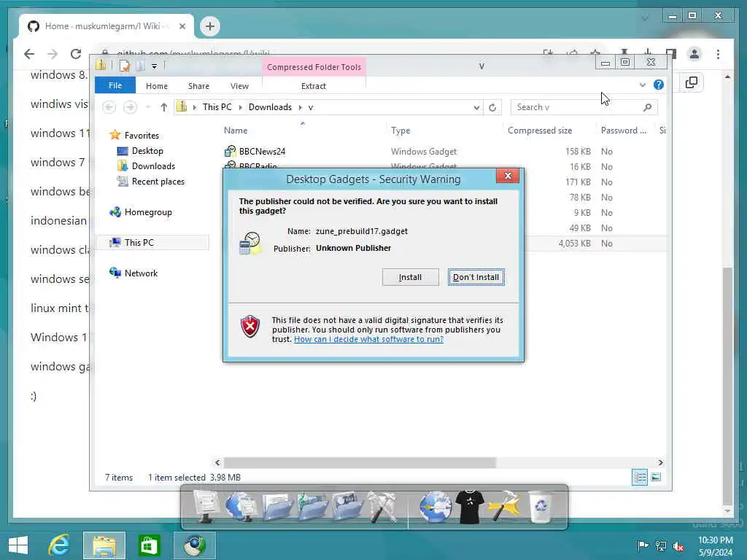
Task: Open the recent locations dropdown arrow
Action: click(148, 107)
